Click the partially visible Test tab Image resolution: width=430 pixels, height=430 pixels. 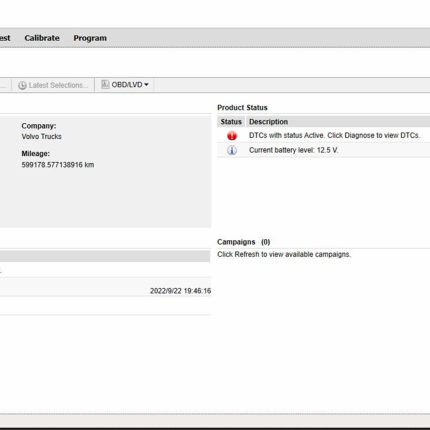(5, 38)
